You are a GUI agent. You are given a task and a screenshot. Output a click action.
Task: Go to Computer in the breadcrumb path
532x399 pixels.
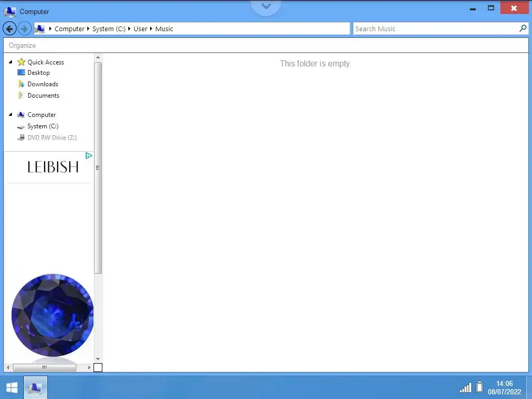[69, 29]
